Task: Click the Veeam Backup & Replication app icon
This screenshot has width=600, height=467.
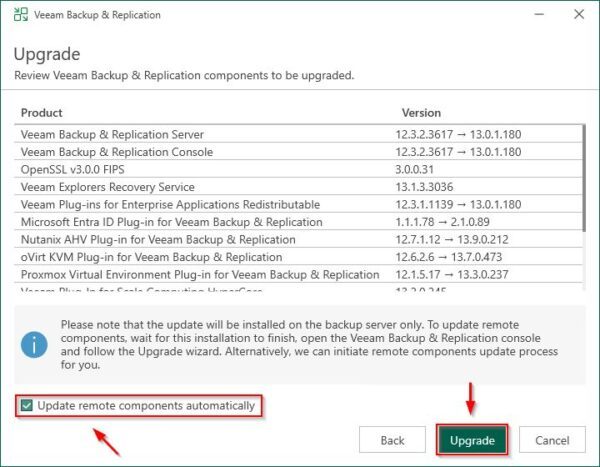Action: coord(21,15)
